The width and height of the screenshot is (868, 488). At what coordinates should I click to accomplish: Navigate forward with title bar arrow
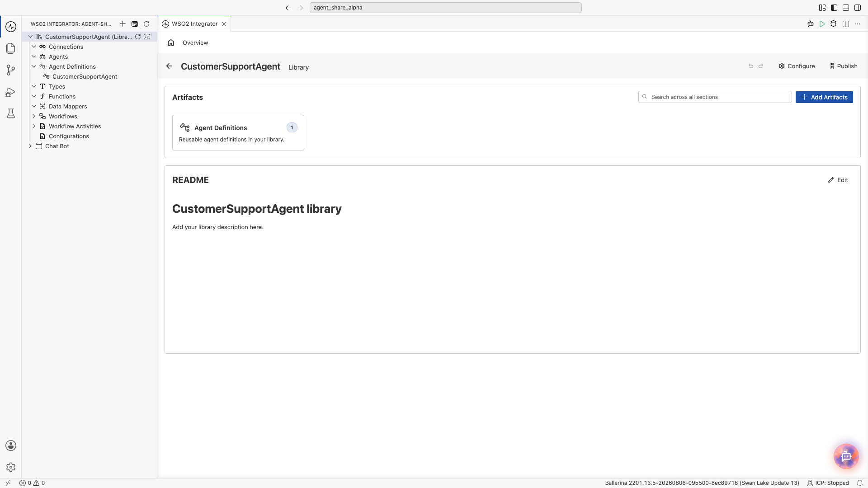[x=300, y=8]
